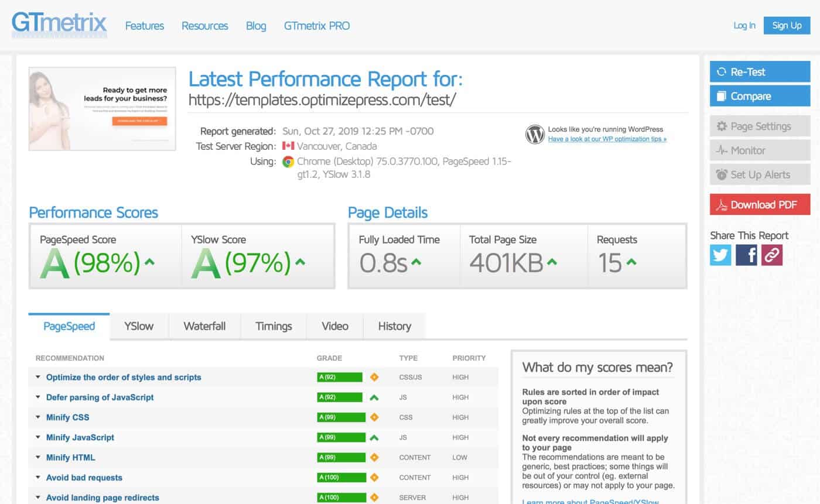This screenshot has height=504, width=820.
Task: Click the Compare button
Action: [760, 96]
